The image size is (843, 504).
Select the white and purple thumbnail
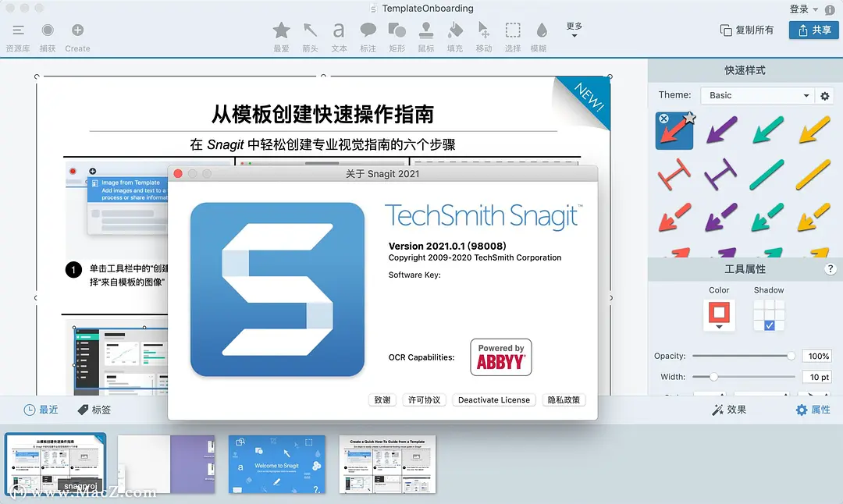(x=166, y=464)
